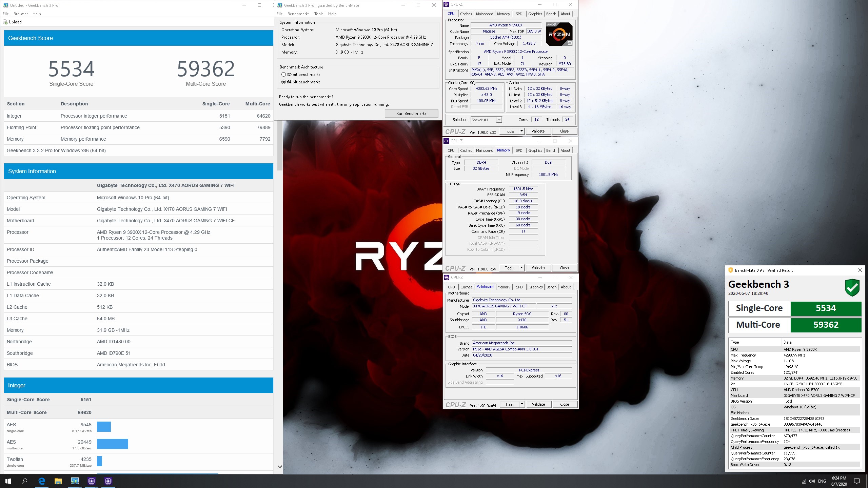Screen dimensions: 868x488
Task: Open Windows Start menu
Action: [x=8, y=481]
